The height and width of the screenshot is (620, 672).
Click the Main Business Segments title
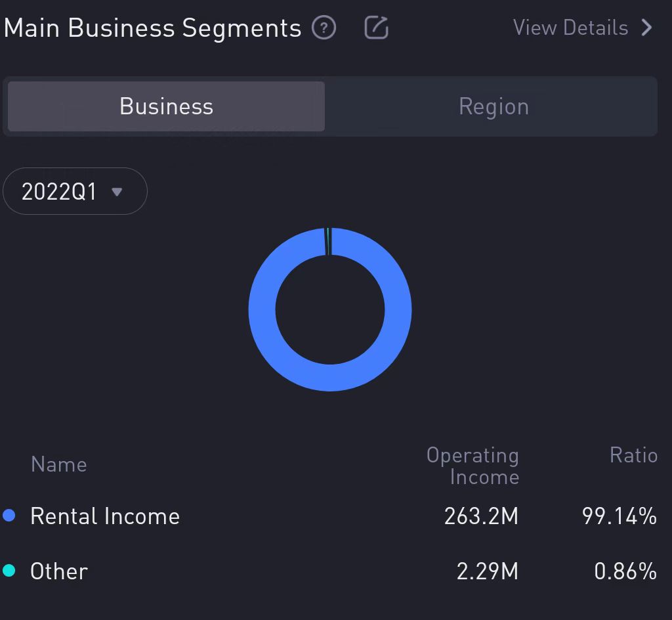click(152, 28)
